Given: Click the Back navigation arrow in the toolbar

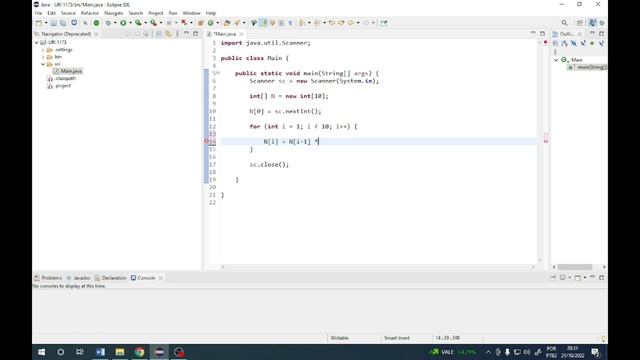Looking at the screenshot, I should [x=351, y=23].
